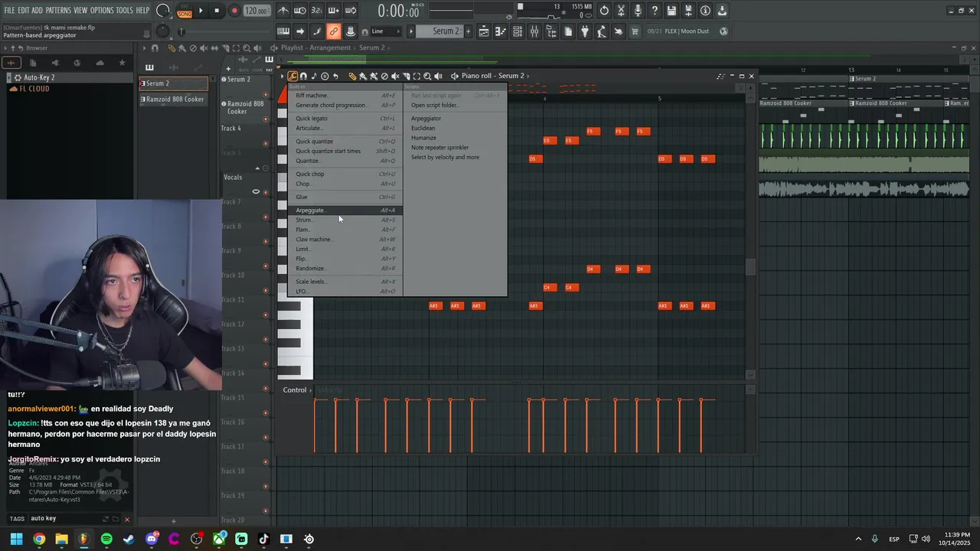Select the piano roll mute tool
Image resolution: width=980 pixels, height=551 pixels.
[x=395, y=76]
